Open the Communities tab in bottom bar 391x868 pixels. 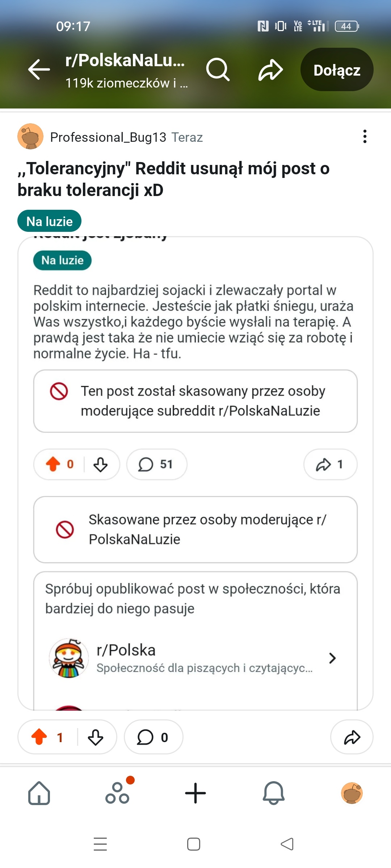pyautogui.click(x=117, y=793)
